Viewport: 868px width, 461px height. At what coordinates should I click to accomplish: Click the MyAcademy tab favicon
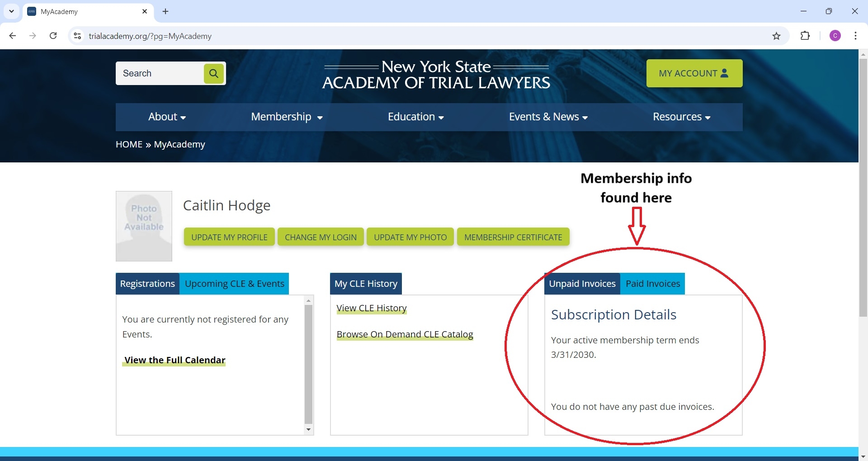point(32,11)
